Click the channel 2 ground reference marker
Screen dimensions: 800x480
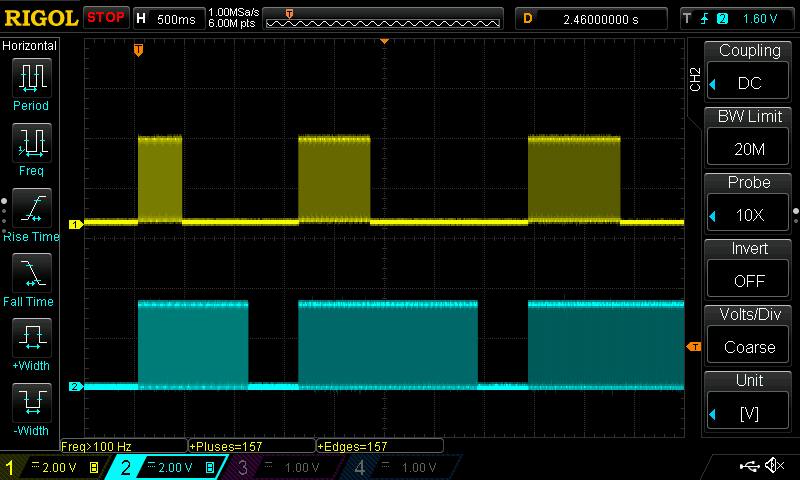[74, 386]
